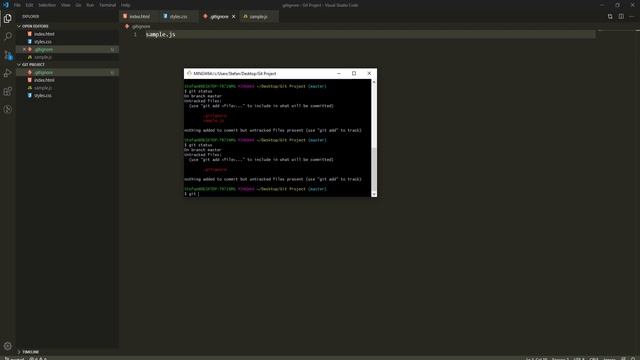Click the Git Bash window icon
The image size is (640, 360).
point(189,73)
